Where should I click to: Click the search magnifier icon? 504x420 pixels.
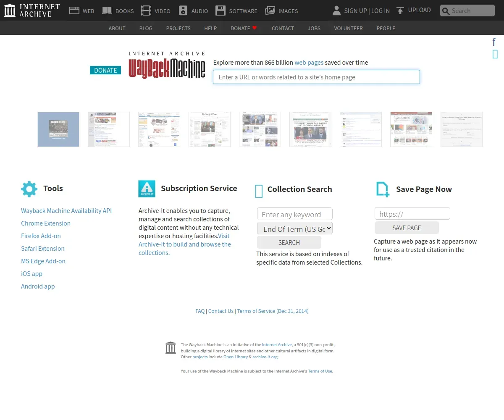coord(446,11)
